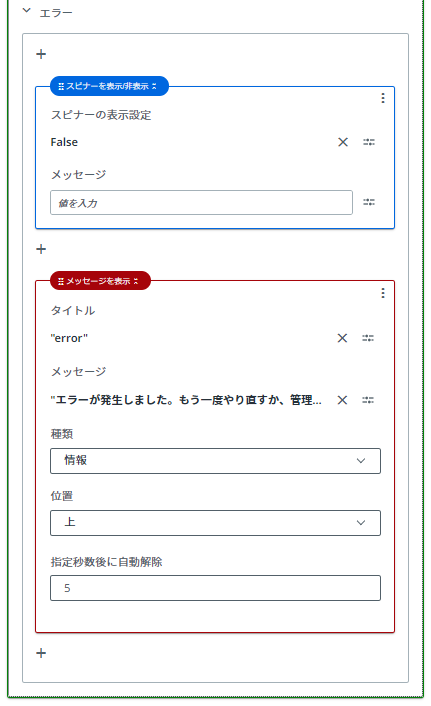Clear the error message text value
The width and height of the screenshot is (431, 706).
(x=342, y=400)
